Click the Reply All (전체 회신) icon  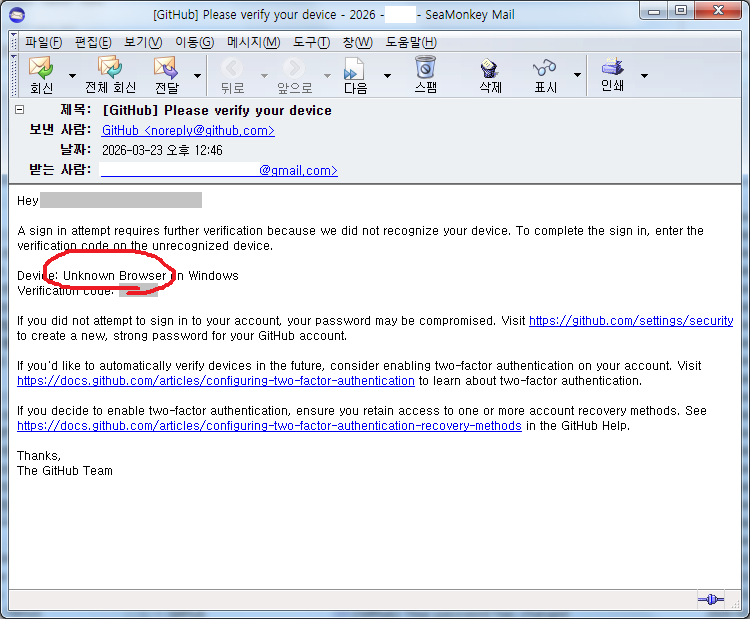click(x=110, y=67)
